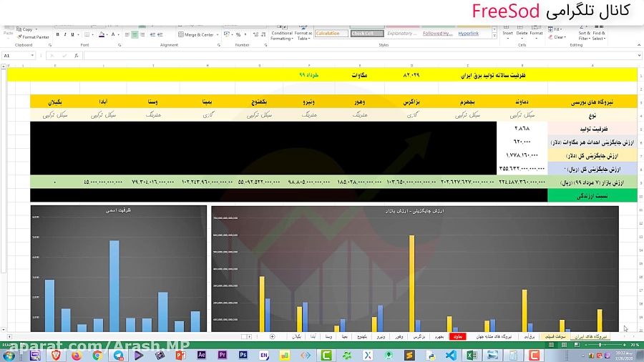Image resolution: width=644 pixels, height=362 pixels.
Task: Open underline style dropdown arrow
Action: [x=78, y=35]
